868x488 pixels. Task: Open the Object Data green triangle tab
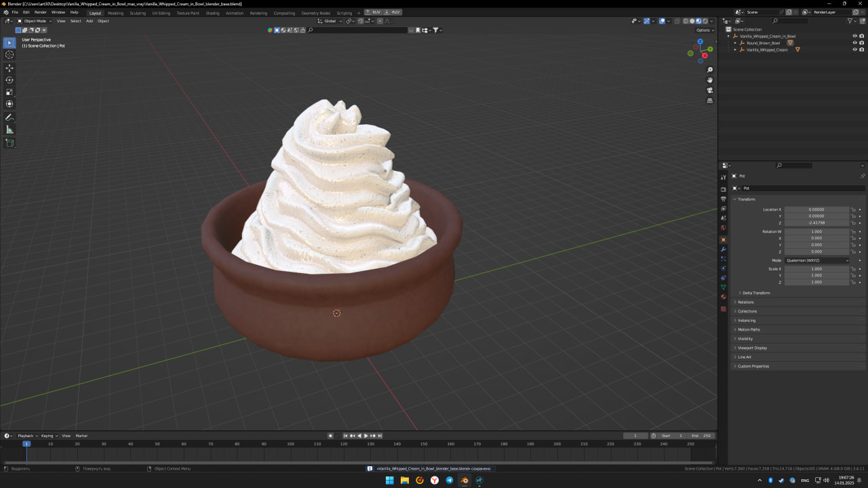click(x=724, y=287)
